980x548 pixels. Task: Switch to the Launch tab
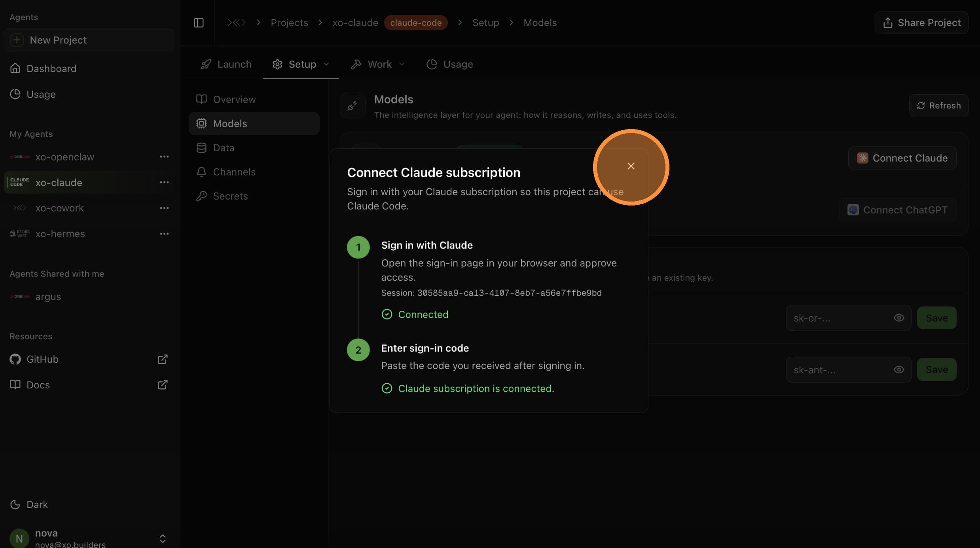coord(226,64)
